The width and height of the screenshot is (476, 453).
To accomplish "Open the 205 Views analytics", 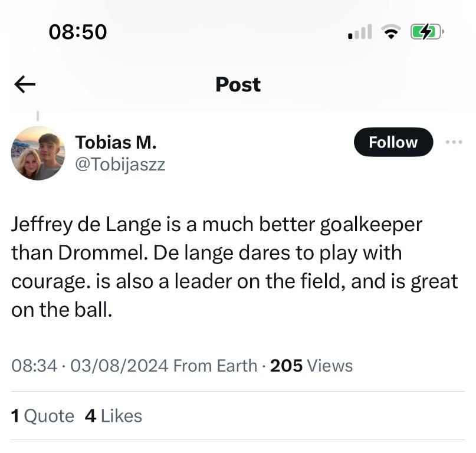I will 311,366.
